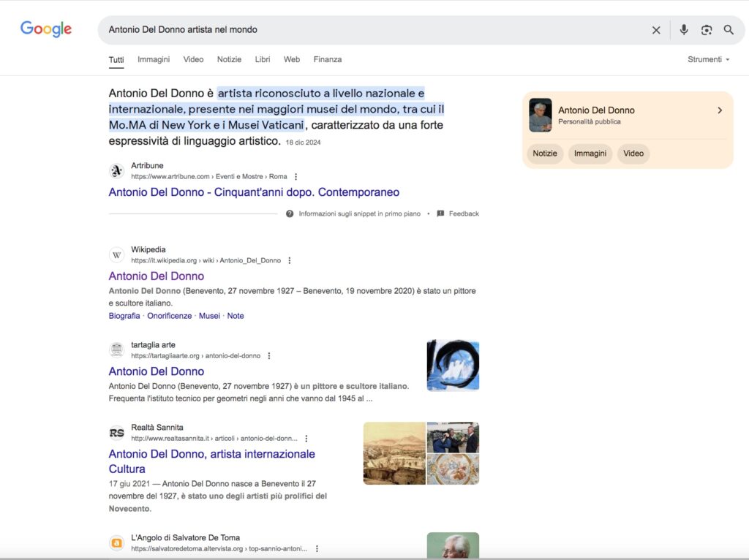Click the it.wikipedia.org URL breadcrumb
749x560 pixels.
[206, 261]
